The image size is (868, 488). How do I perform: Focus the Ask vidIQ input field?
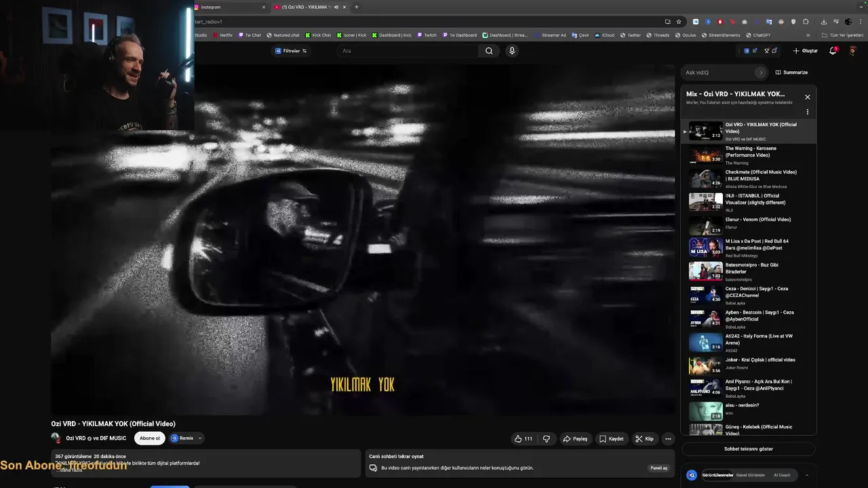click(718, 73)
